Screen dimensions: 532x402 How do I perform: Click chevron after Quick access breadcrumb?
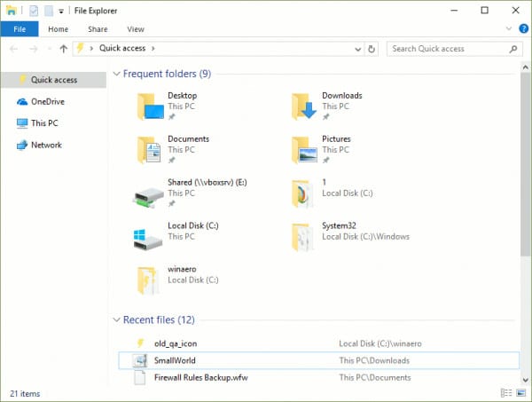tap(153, 49)
